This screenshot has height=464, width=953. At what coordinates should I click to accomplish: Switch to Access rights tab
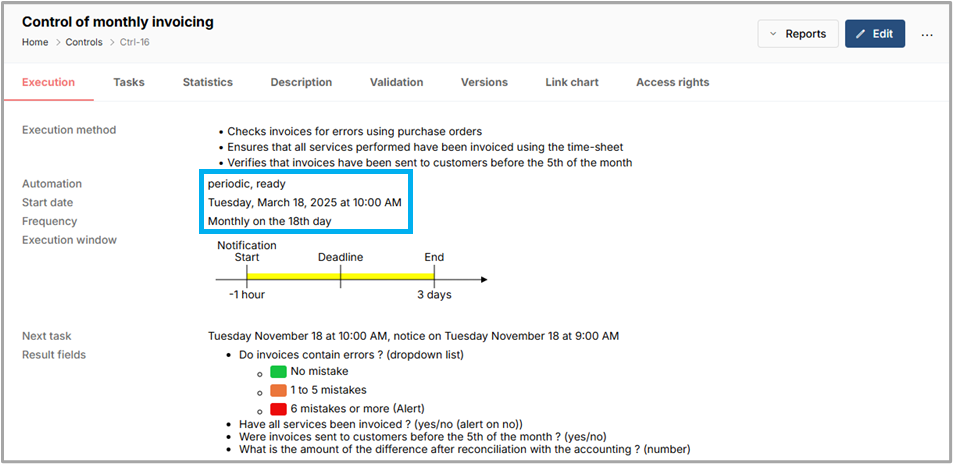672,82
